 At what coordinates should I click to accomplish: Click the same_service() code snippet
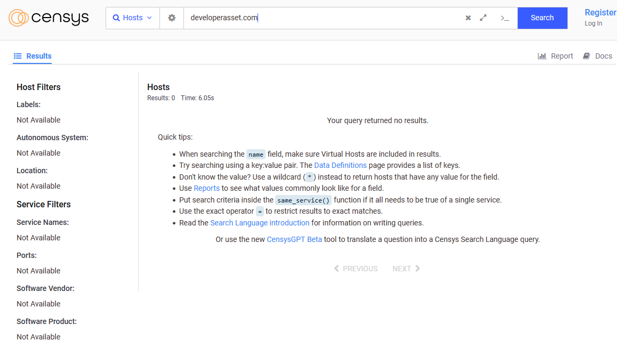tap(303, 200)
